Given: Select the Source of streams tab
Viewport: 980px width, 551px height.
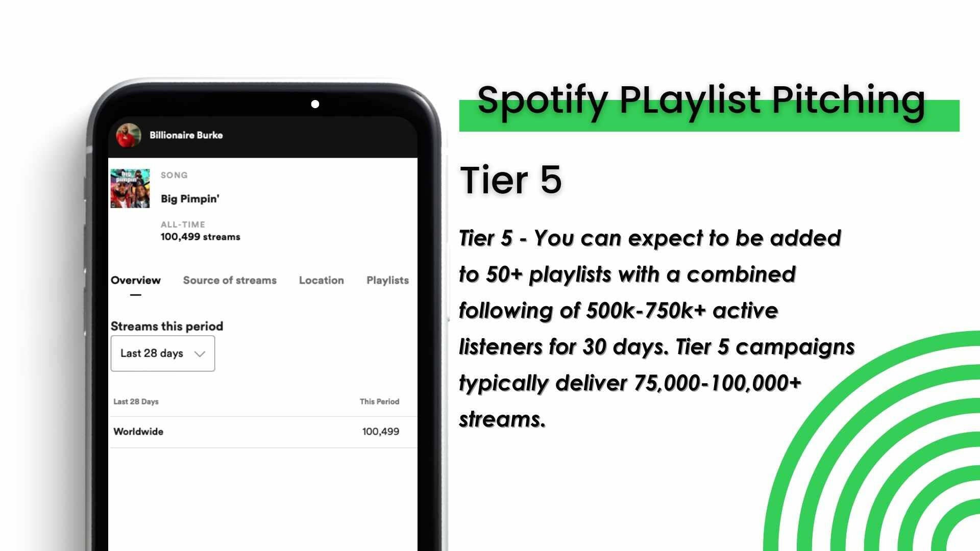Looking at the screenshot, I should click(x=230, y=280).
